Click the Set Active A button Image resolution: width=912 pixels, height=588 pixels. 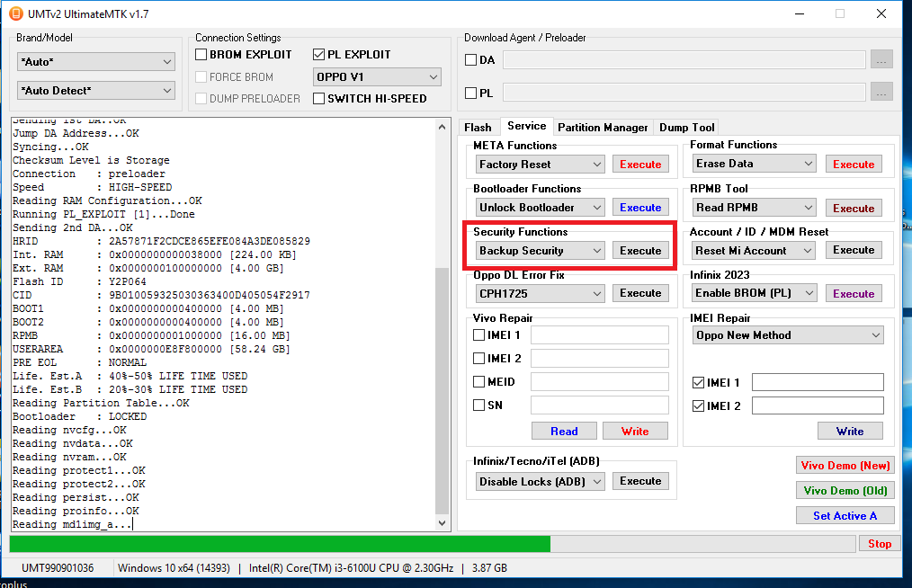pyautogui.click(x=845, y=515)
